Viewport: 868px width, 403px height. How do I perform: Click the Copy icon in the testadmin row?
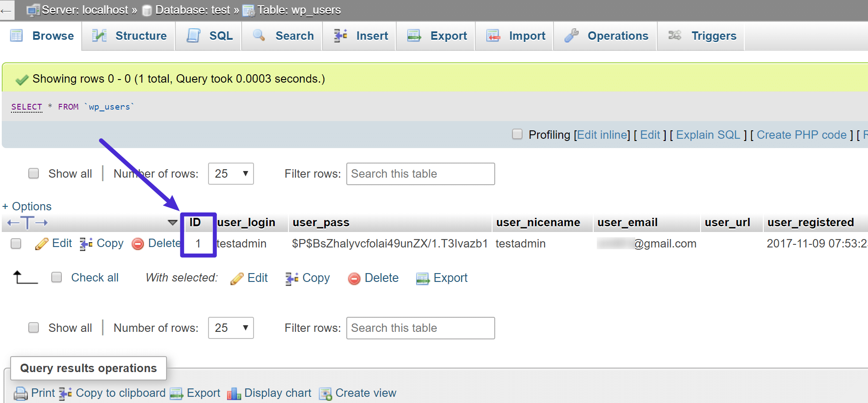point(85,243)
